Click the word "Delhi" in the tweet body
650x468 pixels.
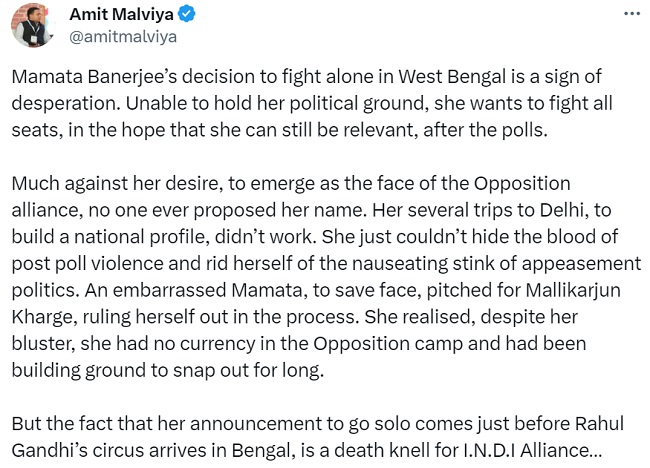[564, 210]
